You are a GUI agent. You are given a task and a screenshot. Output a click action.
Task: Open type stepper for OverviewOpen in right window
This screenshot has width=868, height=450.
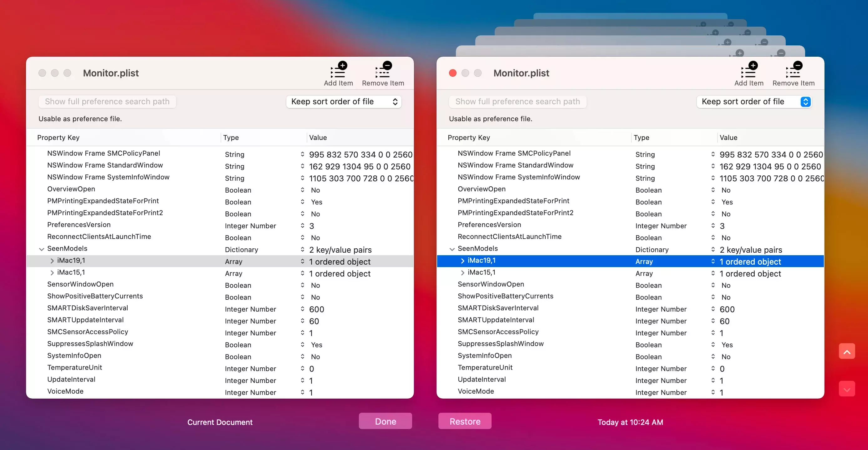713,190
